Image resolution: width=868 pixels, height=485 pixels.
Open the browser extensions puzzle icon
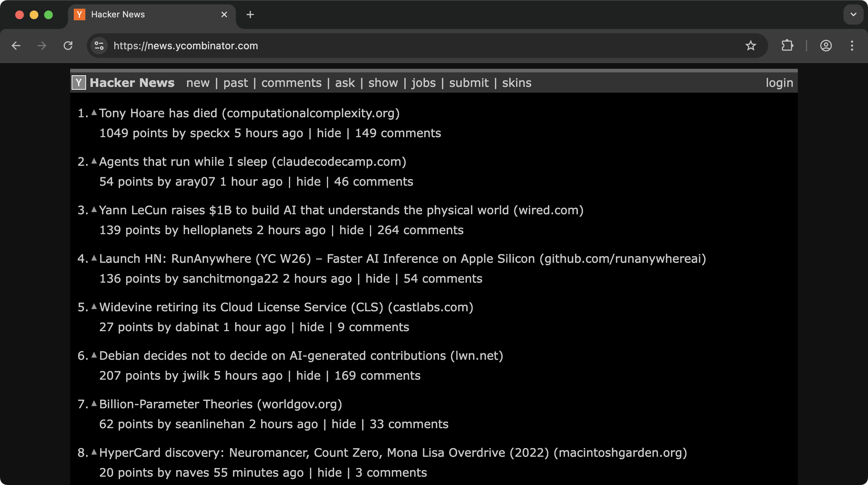[x=787, y=46]
